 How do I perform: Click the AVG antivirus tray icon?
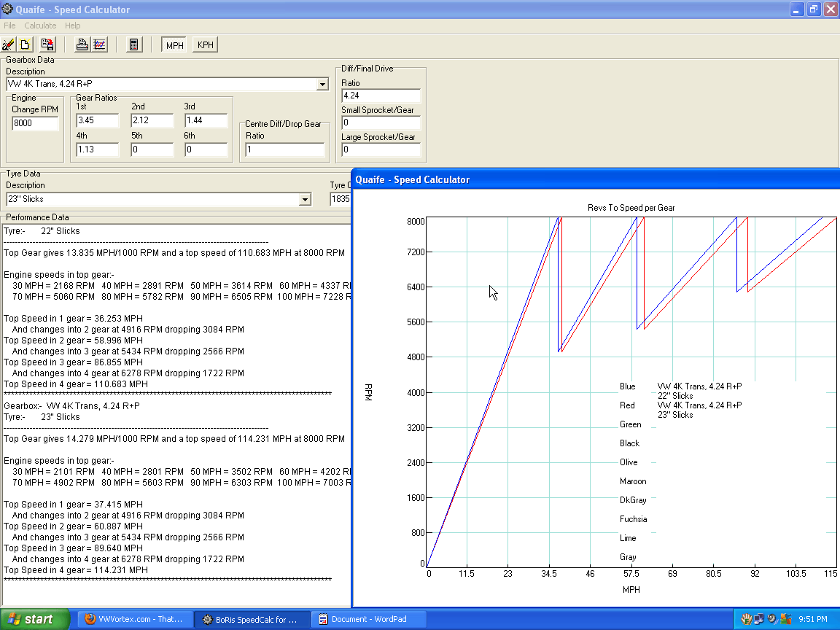click(786, 619)
